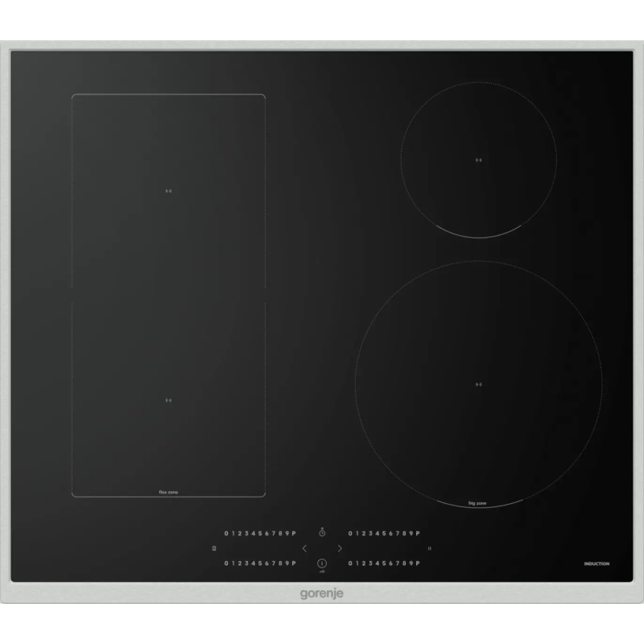
Task: Select boost P on upper-right power scale
Action: (x=418, y=534)
